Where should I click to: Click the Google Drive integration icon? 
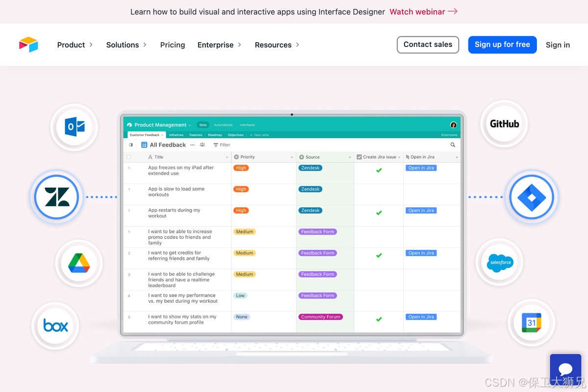79,264
